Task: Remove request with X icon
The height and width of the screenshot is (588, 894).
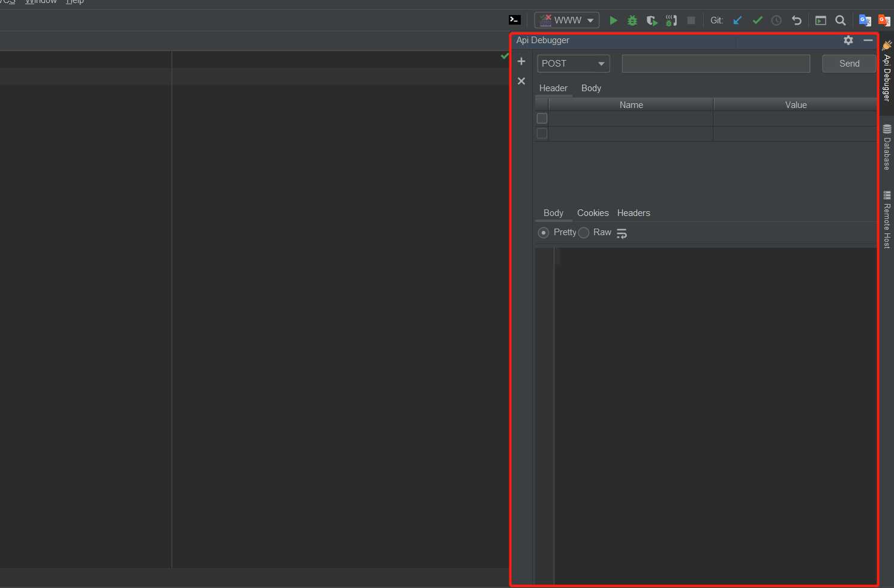Action: click(x=521, y=81)
